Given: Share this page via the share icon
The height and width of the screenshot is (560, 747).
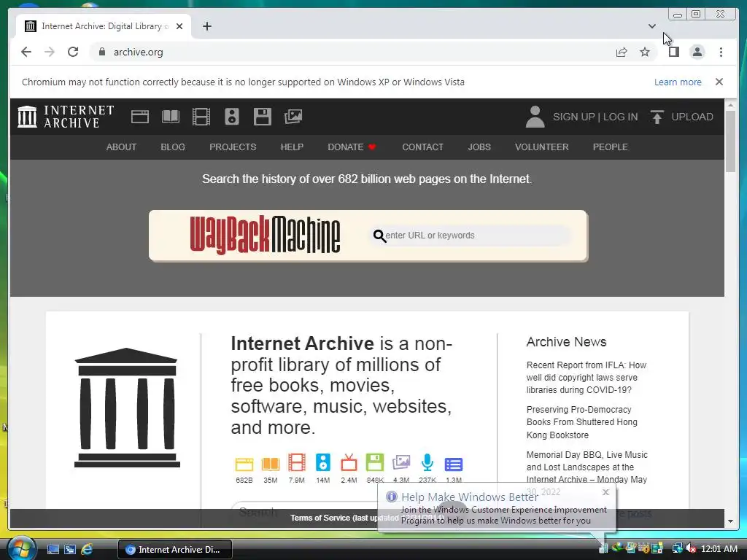Looking at the screenshot, I should (622, 52).
